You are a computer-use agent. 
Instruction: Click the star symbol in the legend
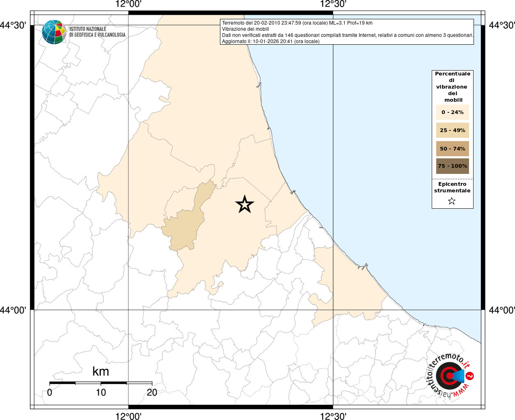[452, 201]
